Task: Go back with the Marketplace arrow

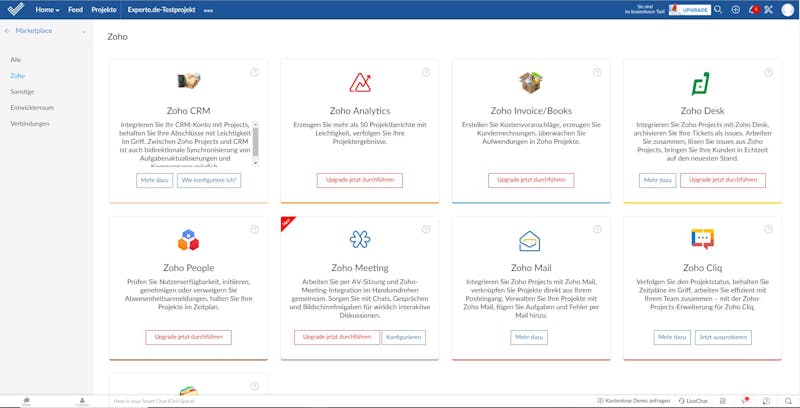Action: [x=7, y=31]
